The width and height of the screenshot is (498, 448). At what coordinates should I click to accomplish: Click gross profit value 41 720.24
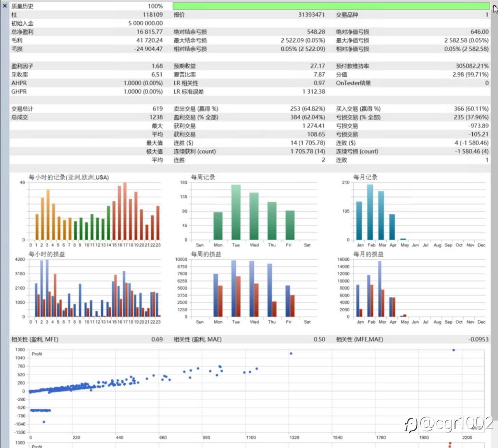coord(150,40)
